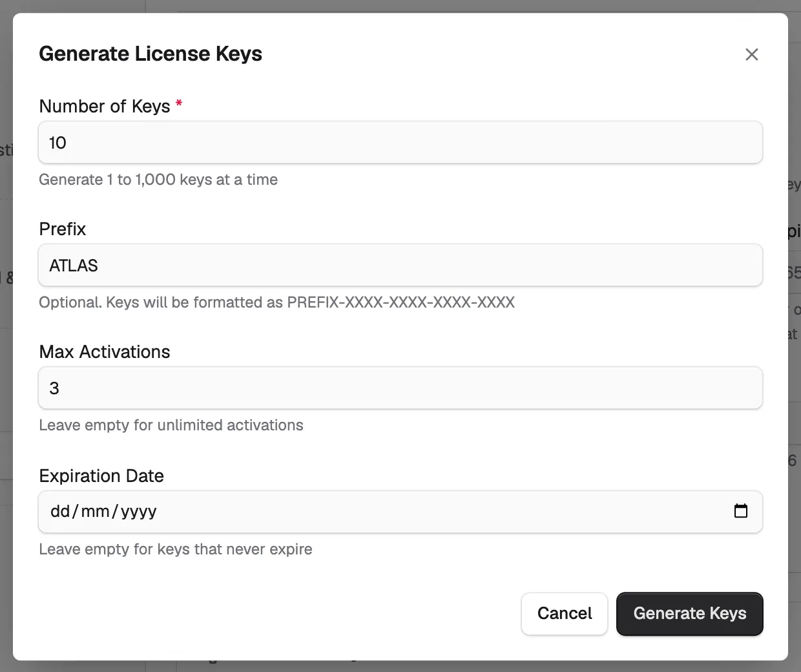Click the Number of Keys label

click(105, 106)
